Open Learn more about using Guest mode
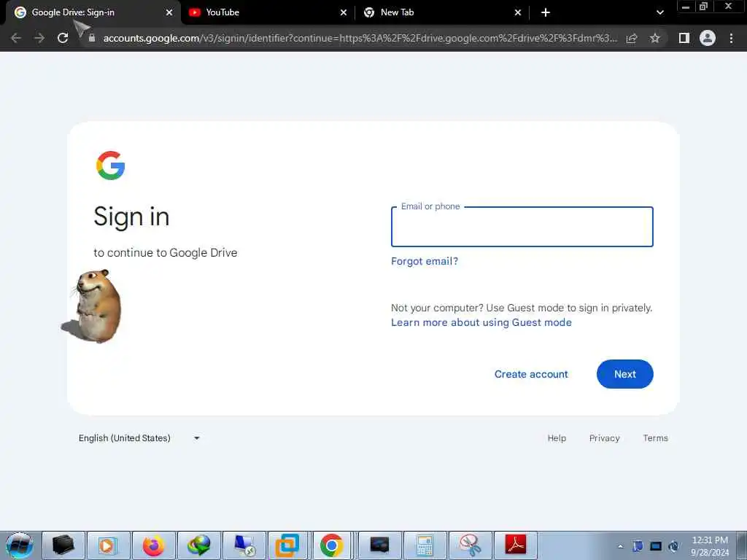This screenshot has width=747, height=560. click(481, 322)
